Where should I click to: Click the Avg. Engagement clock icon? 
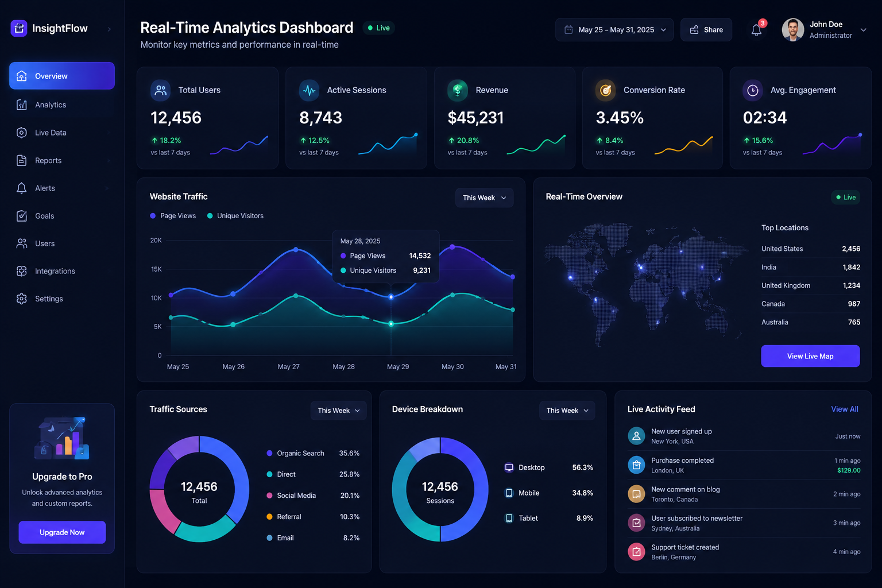pos(753,90)
